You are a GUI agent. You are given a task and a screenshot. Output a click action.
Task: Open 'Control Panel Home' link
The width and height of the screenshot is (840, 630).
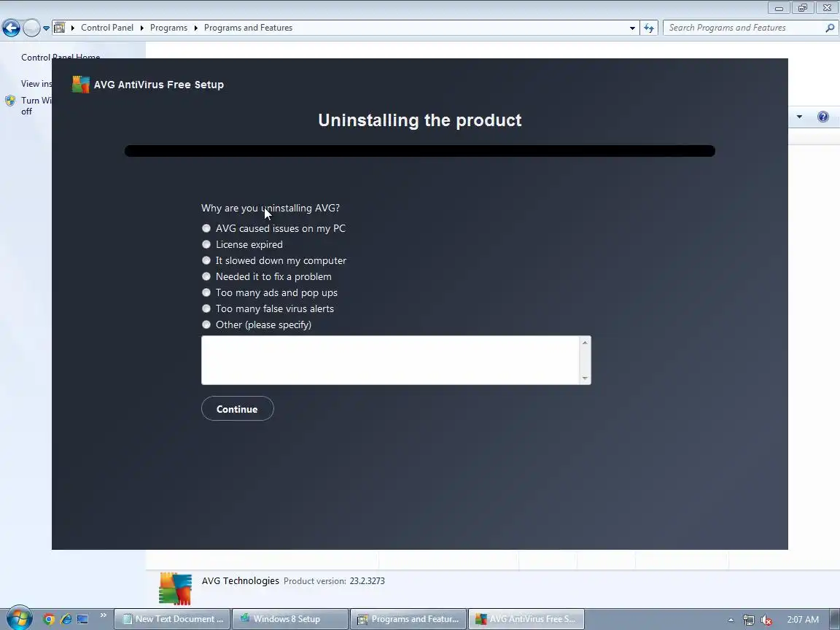coord(61,58)
